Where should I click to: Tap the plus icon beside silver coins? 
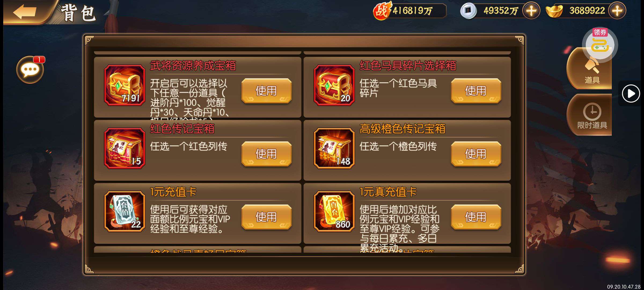531,11
